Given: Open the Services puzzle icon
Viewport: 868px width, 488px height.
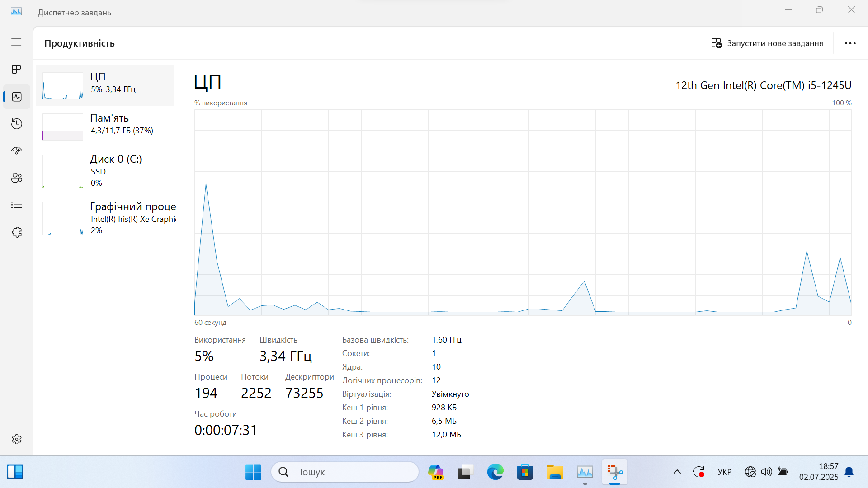Looking at the screenshot, I should tap(17, 232).
